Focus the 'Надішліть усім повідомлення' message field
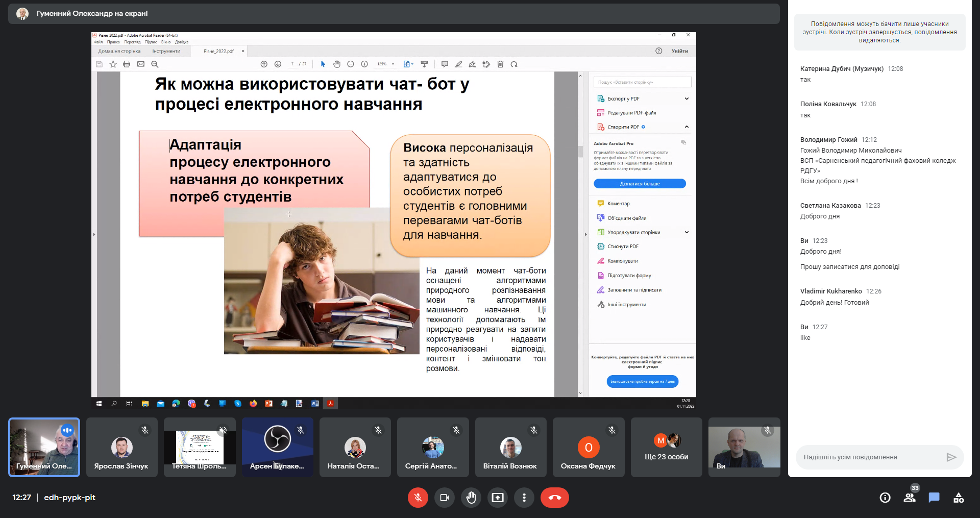This screenshot has height=518, width=980. pos(870,457)
